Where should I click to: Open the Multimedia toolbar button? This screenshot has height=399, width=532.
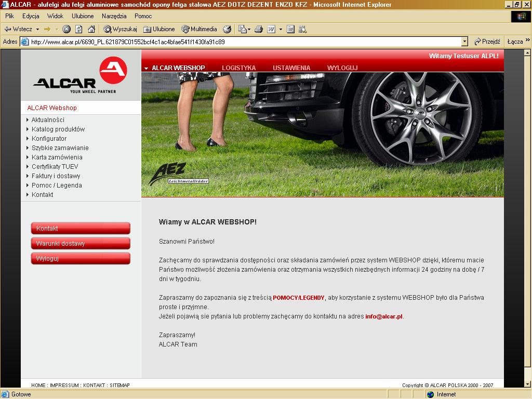click(199, 29)
